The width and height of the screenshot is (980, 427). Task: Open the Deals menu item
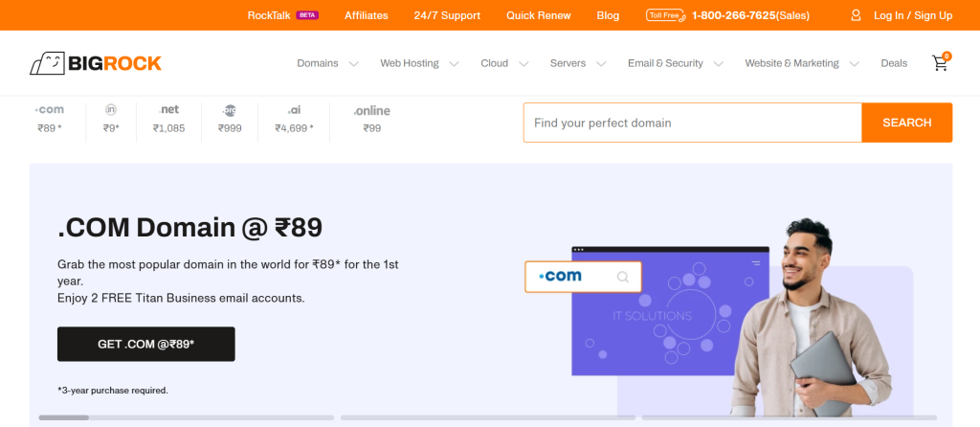(894, 63)
